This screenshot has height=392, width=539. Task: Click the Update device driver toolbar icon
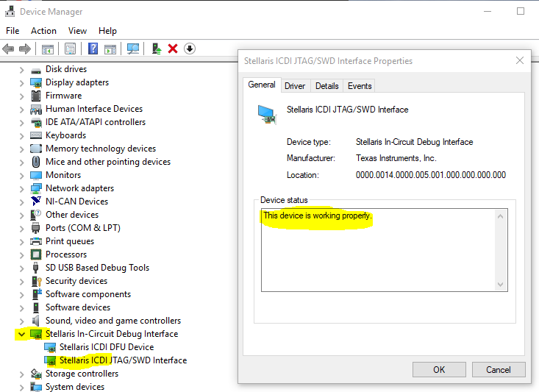pyautogui.click(x=157, y=49)
